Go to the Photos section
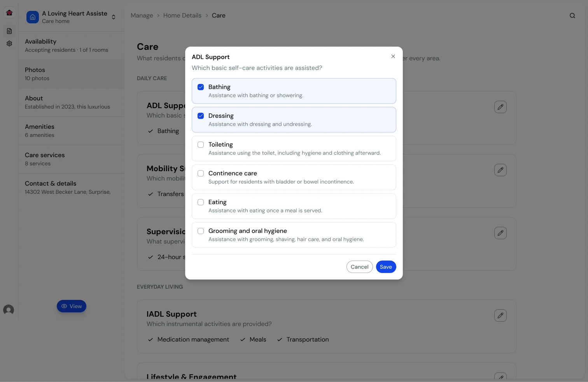The image size is (588, 382). point(72,74)
